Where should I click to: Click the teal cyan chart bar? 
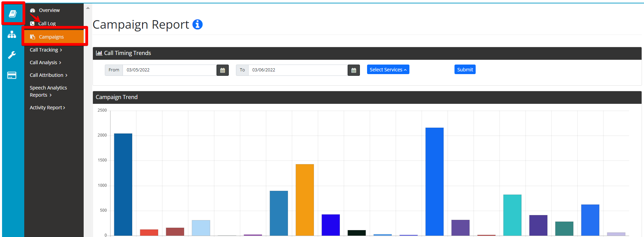512,215
